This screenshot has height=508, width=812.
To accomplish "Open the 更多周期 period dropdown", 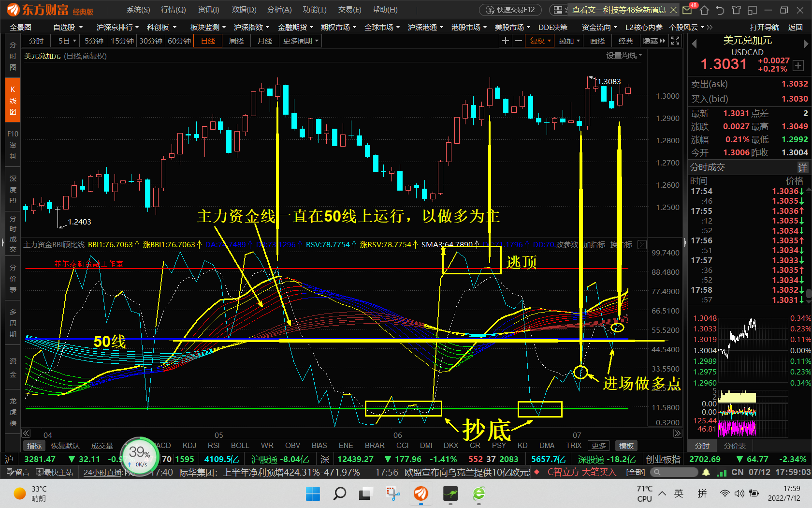I will click(x=301, y=41).
